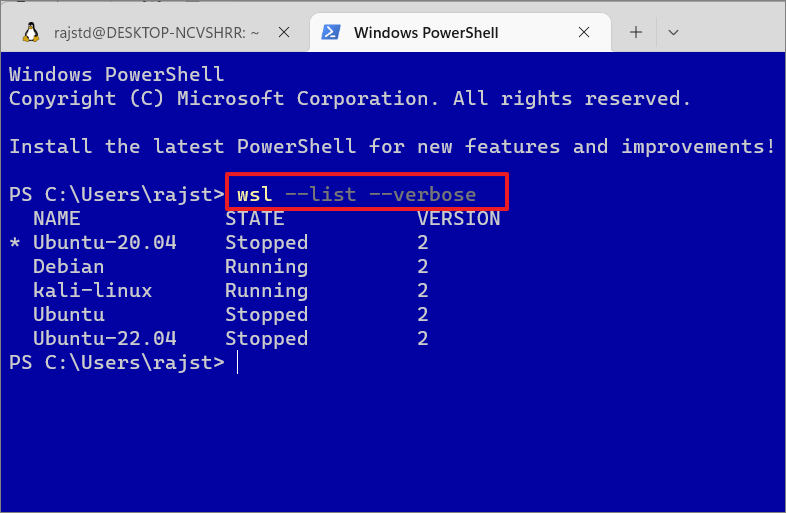Click the highlighted wsl --list --verbose command
This screenshot has width=786, height=513.
356,194
